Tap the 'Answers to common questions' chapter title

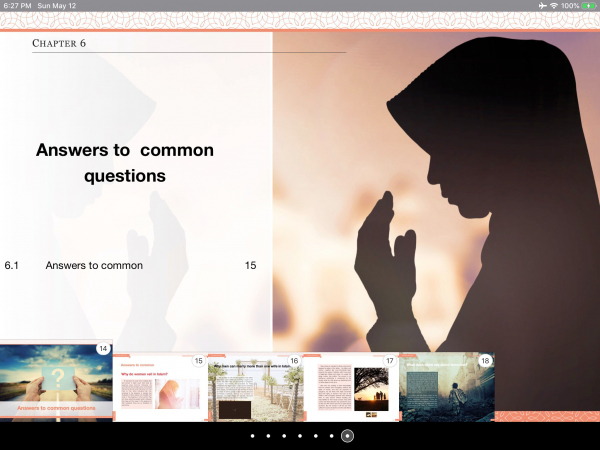[125, 163]
